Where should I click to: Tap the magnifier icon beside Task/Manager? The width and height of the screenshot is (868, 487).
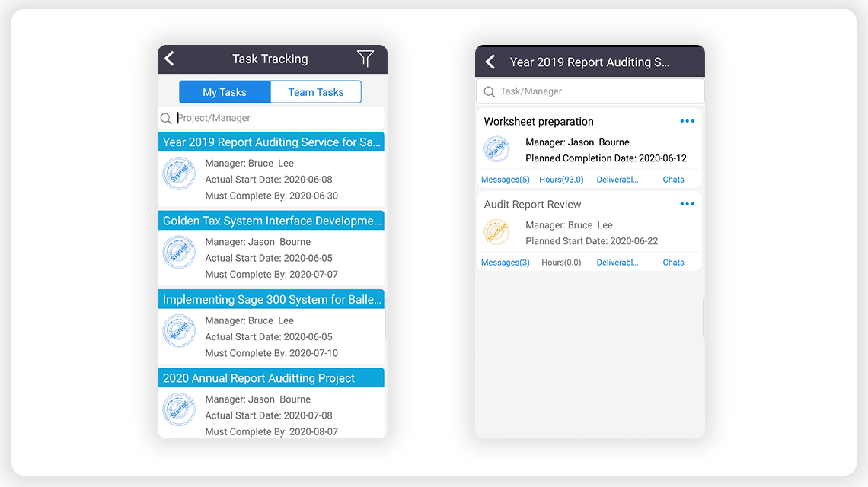click(490, 92)
